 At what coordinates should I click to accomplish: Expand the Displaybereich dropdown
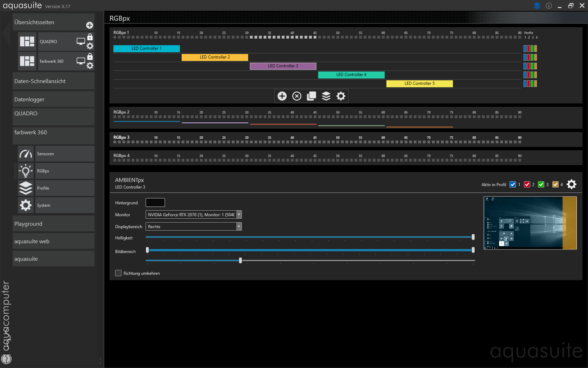[x=239, y=227]
